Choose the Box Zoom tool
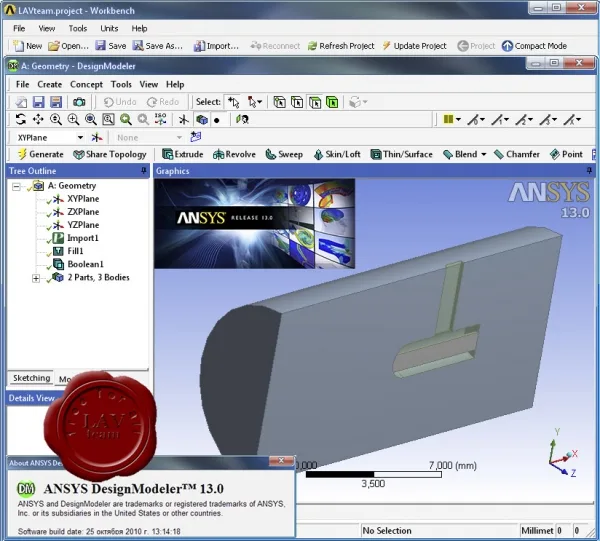Screen dimensions: 600x541 [x=73, y=120]
